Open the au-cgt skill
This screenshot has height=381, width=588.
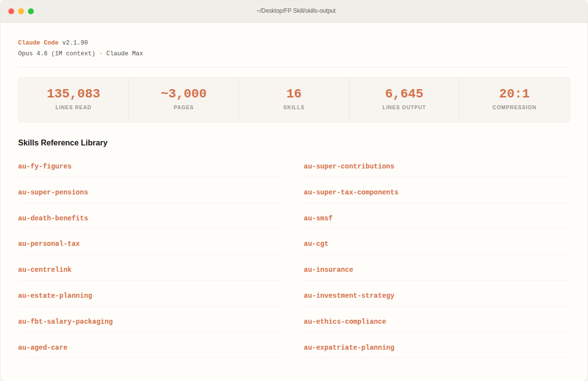click(316, 244)
